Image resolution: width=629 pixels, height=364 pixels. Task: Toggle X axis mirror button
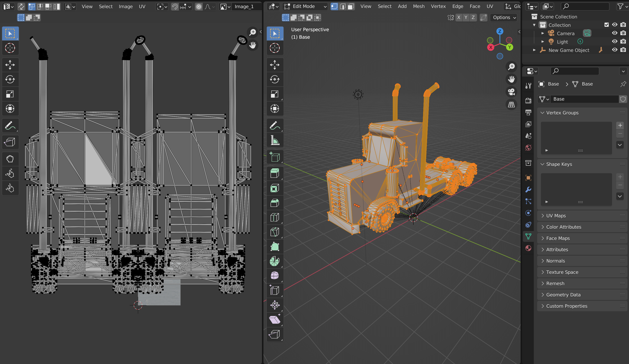(458, 17)
